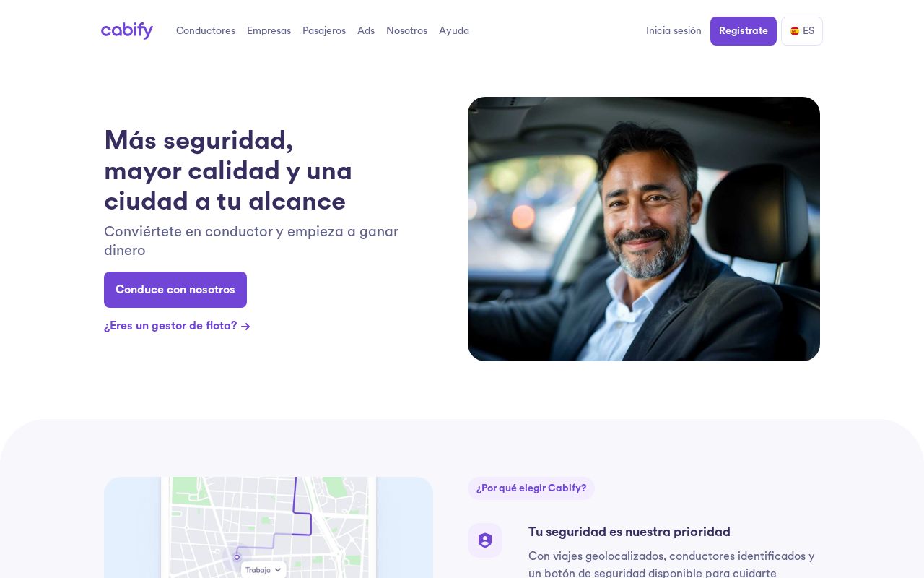Click the purple shield security icon

[x=485, y=540]
